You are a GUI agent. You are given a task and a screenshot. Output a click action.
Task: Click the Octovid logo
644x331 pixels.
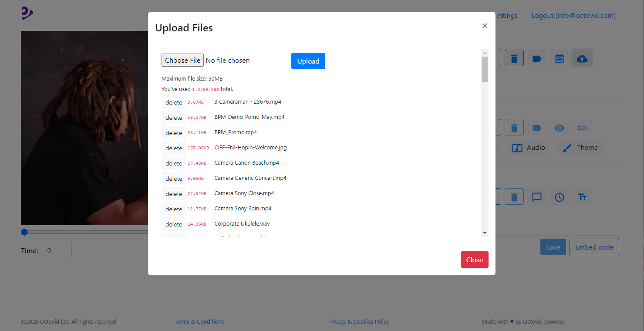pyautogui.click(x=27, y=13)
